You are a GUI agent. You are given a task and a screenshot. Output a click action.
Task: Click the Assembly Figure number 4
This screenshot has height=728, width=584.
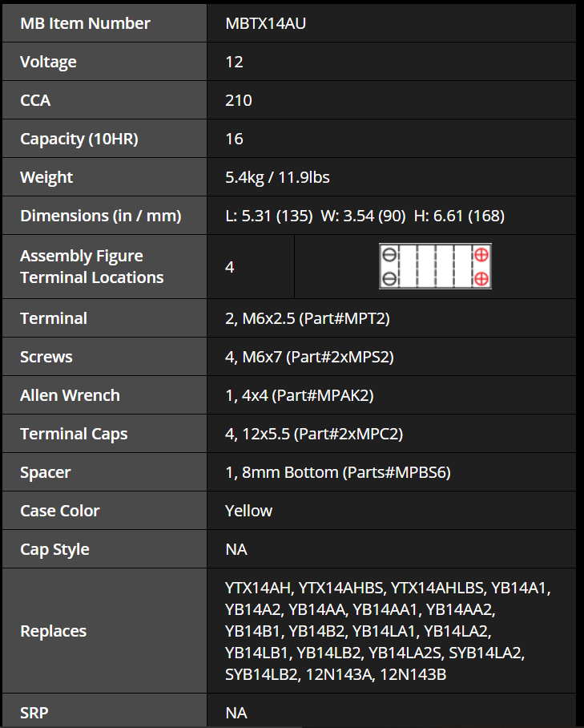pyautogui.click(x=229, y=267)
